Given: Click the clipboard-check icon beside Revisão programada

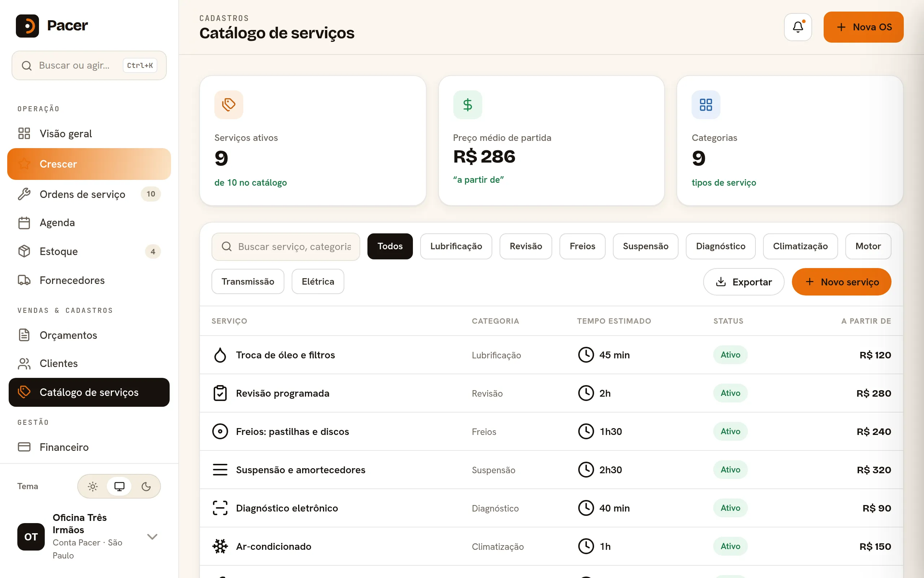Looking at the screenshot, I should pyautogui.click(x=220, y=393).
